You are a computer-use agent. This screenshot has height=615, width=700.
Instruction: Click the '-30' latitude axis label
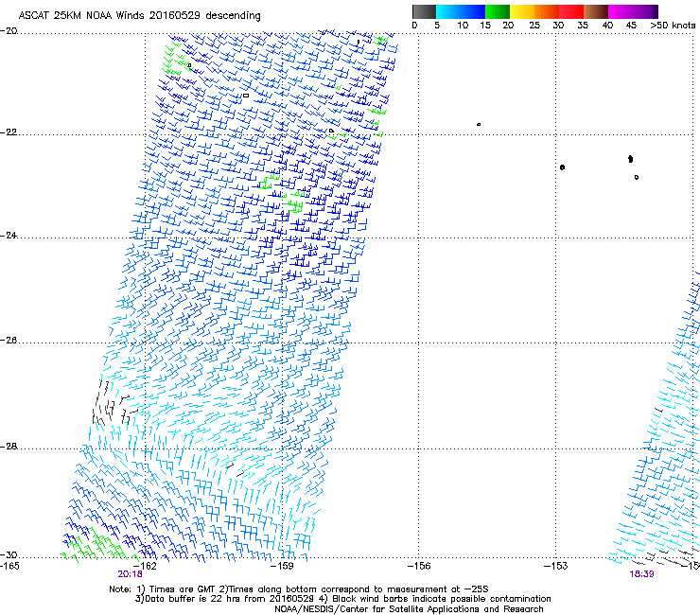coord(9,554)
